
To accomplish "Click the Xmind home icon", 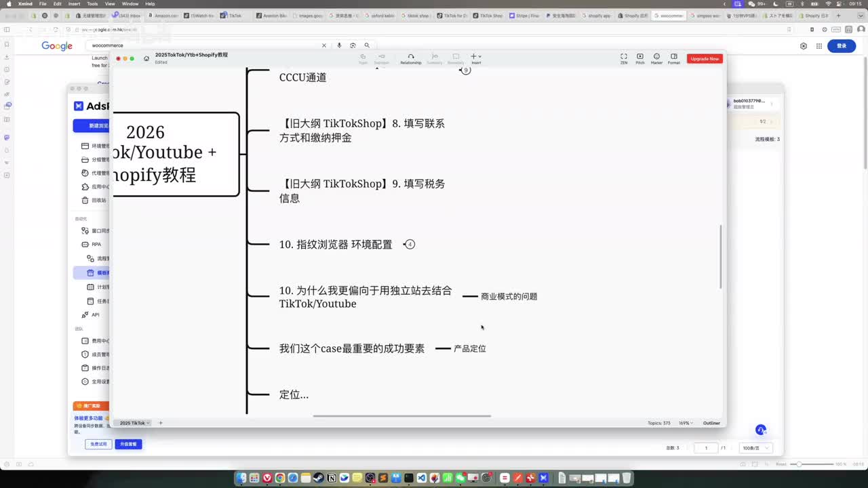I will tap(146, 58).
